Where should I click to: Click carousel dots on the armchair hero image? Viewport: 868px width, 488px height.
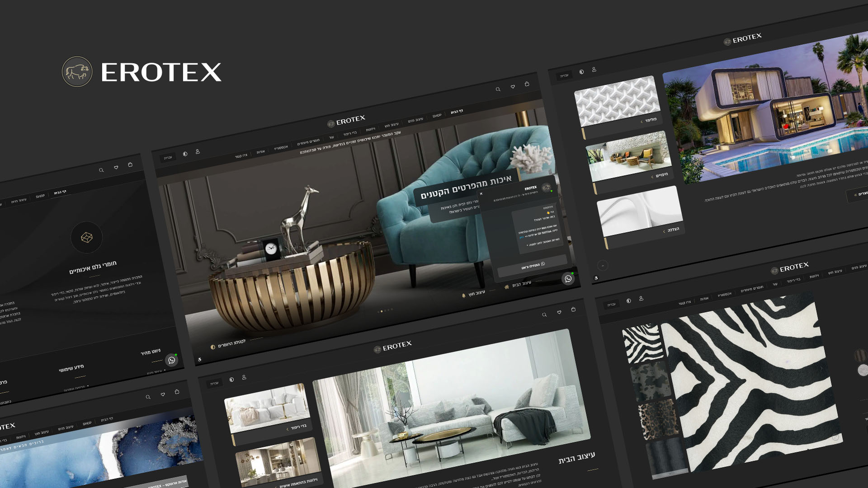pyautogui.click(x=386, y=310)
